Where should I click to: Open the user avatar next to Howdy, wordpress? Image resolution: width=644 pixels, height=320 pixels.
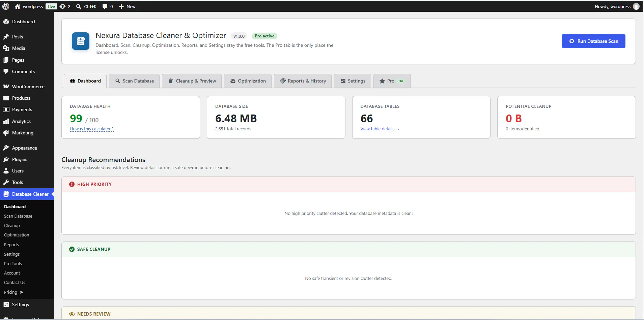(x=636, y=6)
